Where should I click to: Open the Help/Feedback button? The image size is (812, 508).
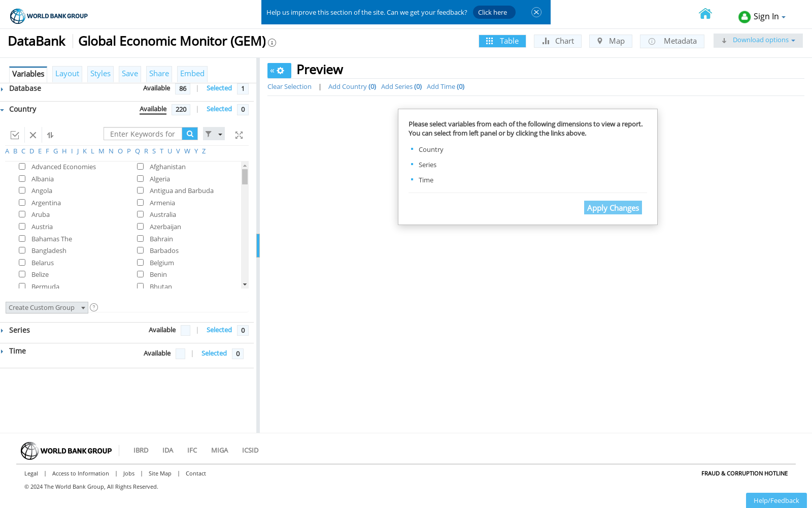(x=776, y=500)
